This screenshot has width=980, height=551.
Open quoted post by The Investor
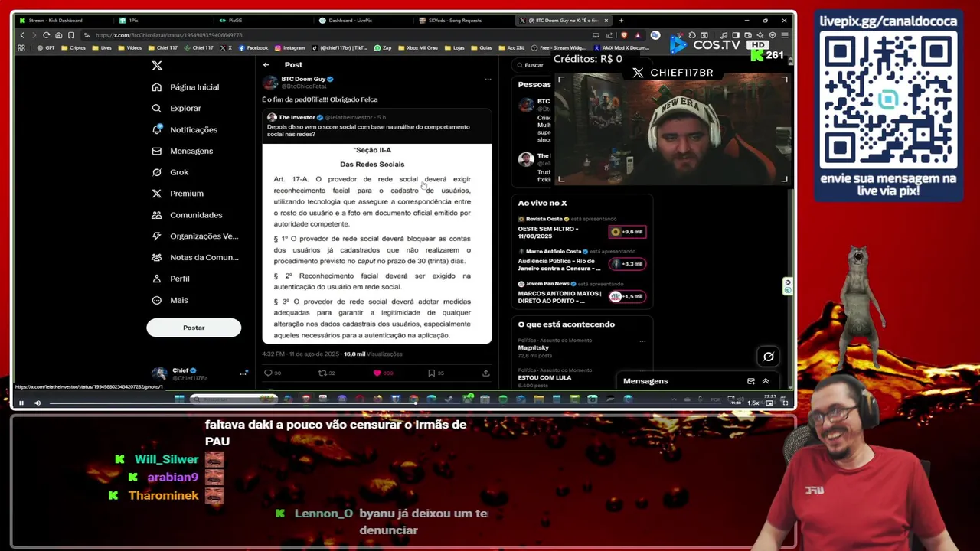(377, 126)
